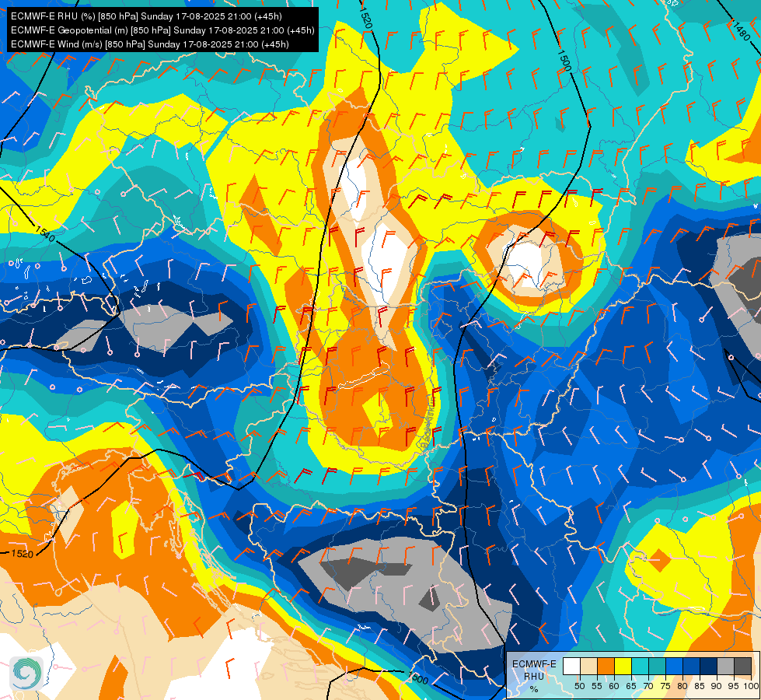Pick the dark grey 95-100 legend swatch
This screenshot has width=761, height=700.
(742, 666)
